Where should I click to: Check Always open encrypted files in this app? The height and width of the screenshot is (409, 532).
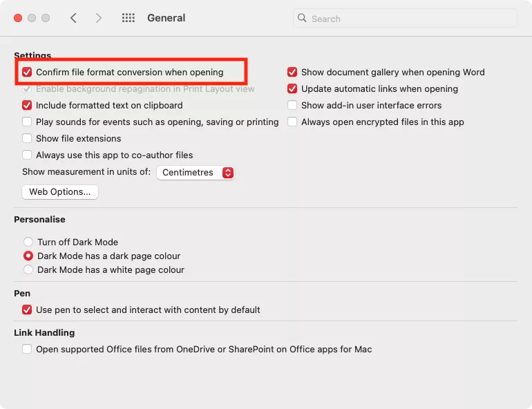coord(292,122)
